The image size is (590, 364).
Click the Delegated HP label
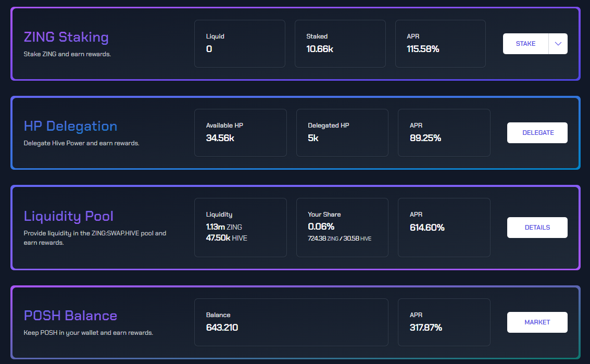(x=329, y=125)
